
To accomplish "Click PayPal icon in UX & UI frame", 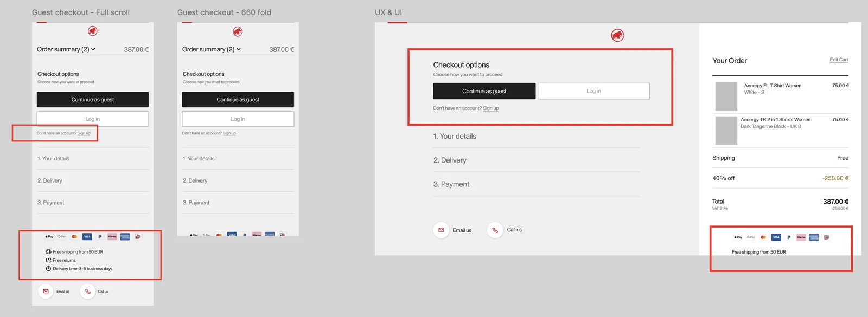I will pyautogui.click(x=789, y=237).
